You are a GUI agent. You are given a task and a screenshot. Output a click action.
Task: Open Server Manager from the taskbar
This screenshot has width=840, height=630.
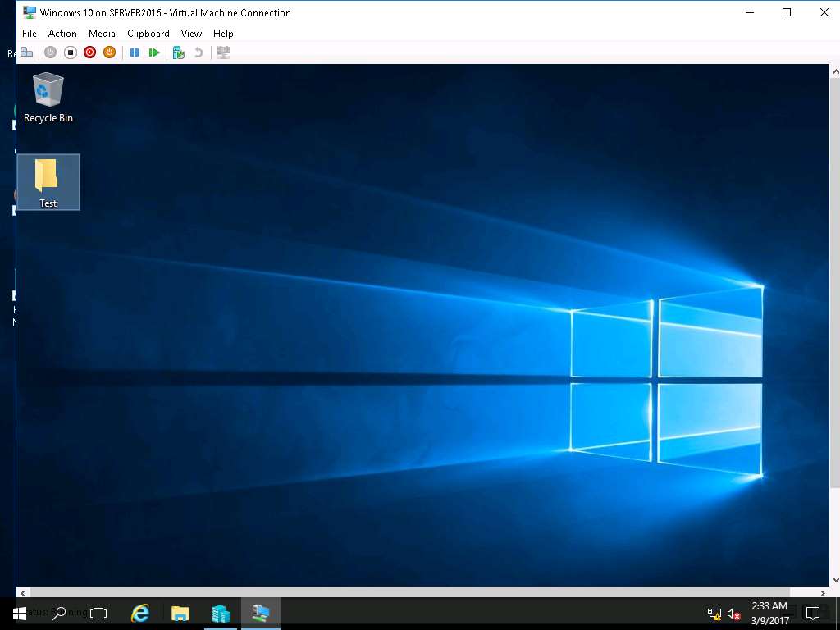[221, 614]
